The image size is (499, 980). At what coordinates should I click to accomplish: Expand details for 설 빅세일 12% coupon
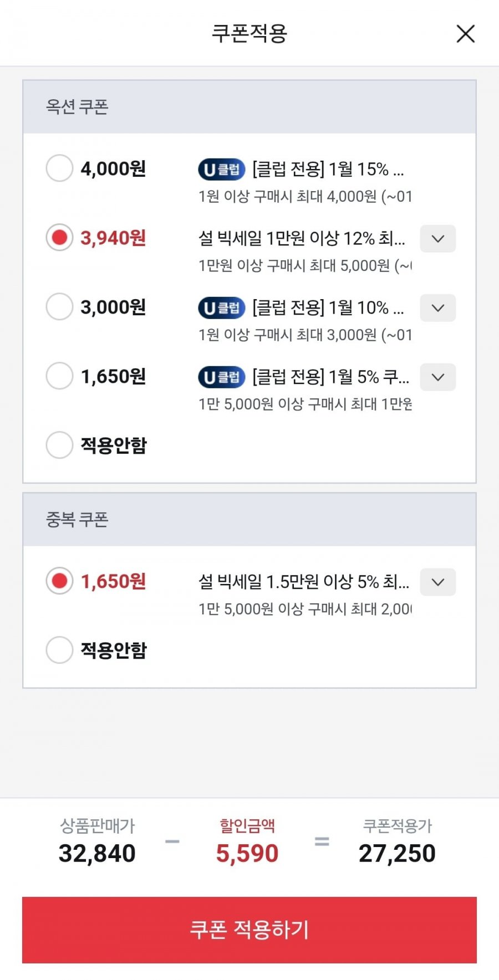pos(437,239)
